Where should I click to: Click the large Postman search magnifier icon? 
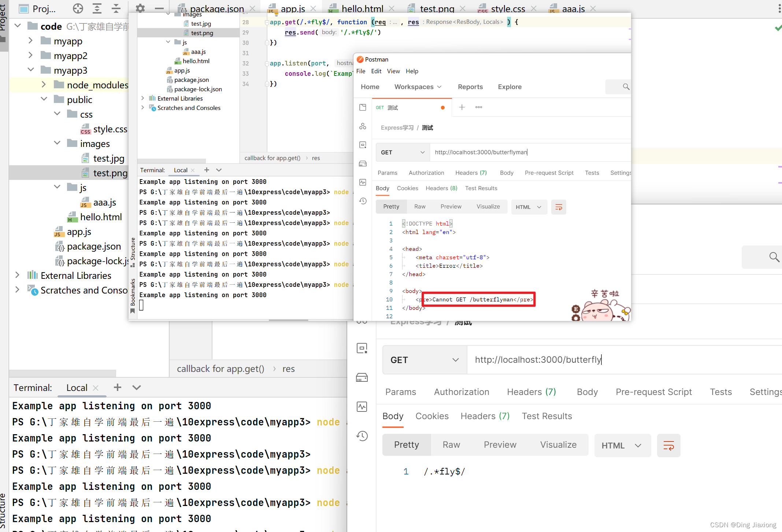774,257
